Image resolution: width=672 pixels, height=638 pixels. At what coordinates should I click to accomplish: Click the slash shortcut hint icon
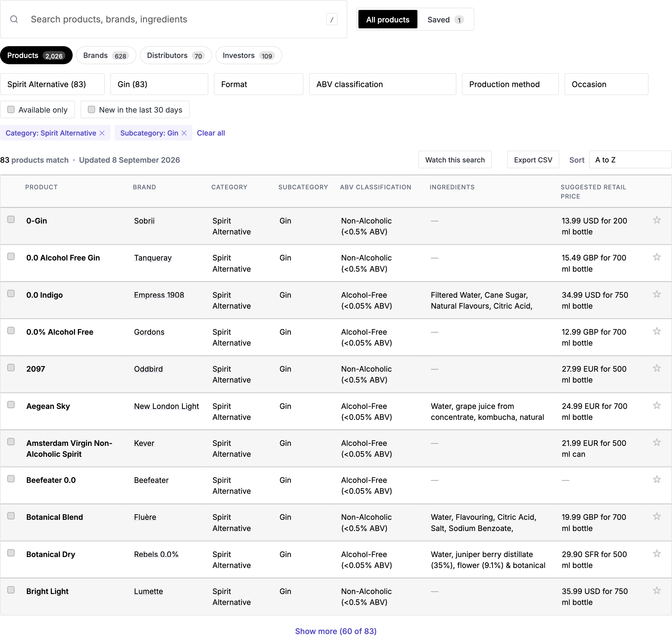(332, 19)
